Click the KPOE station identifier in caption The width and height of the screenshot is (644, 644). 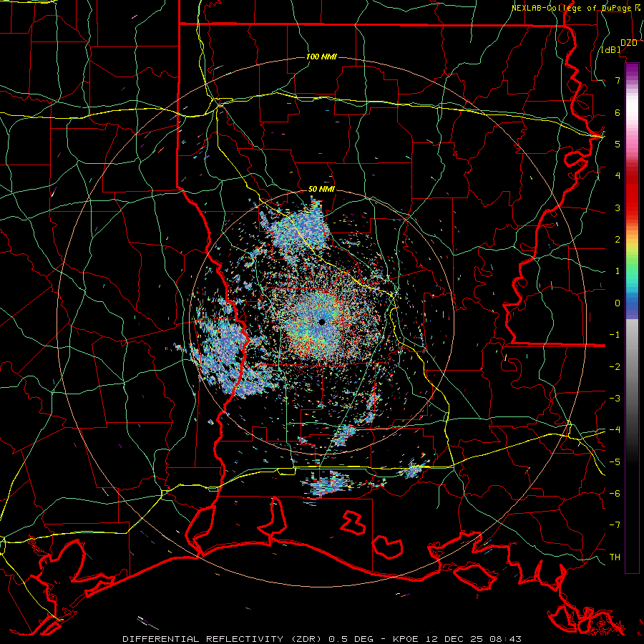pyautogui.click(x=406, y=639)
